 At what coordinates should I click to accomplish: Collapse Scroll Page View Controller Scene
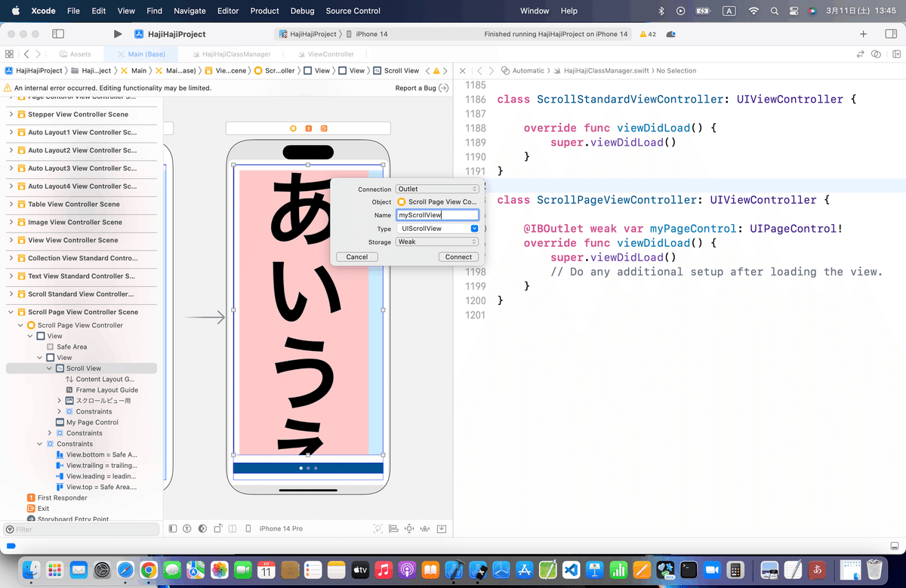[x=11, y=312]
